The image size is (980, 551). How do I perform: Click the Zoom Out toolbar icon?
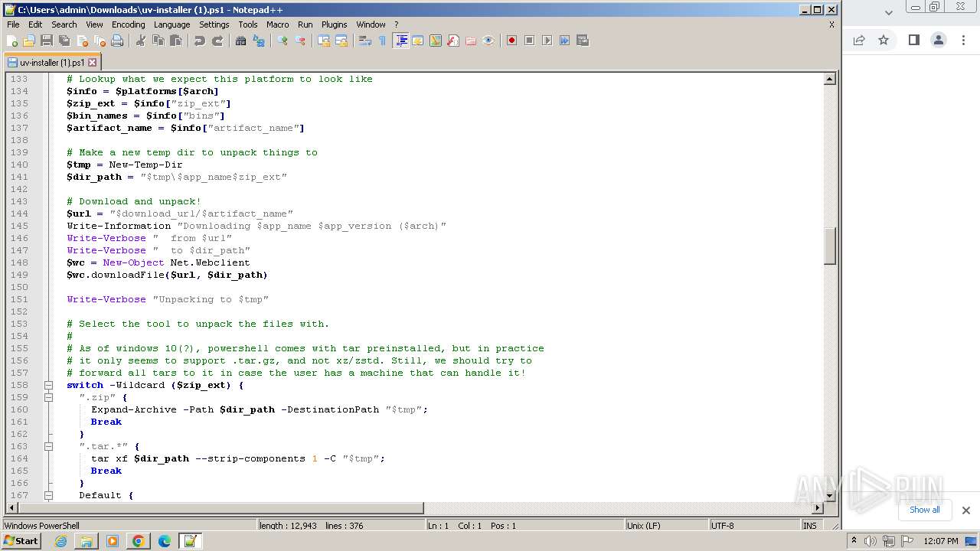(x=300, y=41)
